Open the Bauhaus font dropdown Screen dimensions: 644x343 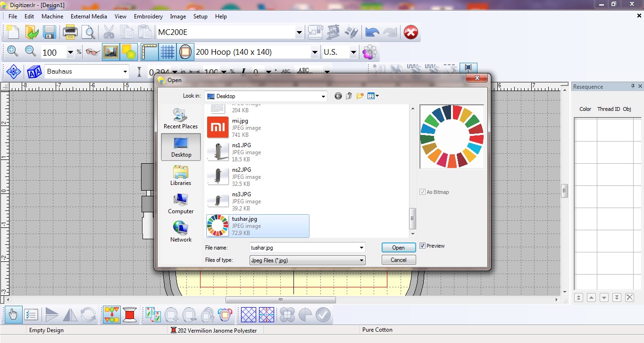(x=125, y=72)
